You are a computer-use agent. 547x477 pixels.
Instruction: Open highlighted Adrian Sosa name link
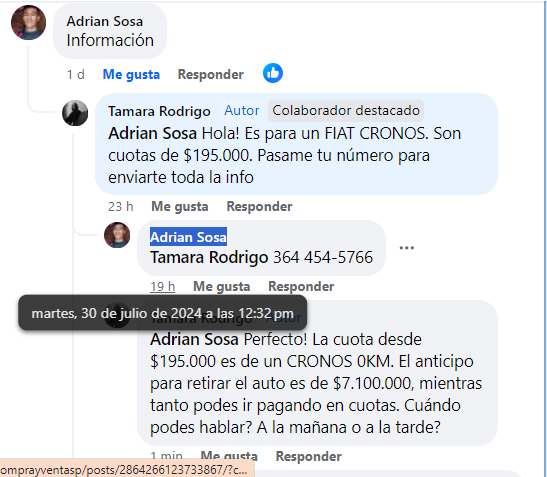click(x=188, y=237)
